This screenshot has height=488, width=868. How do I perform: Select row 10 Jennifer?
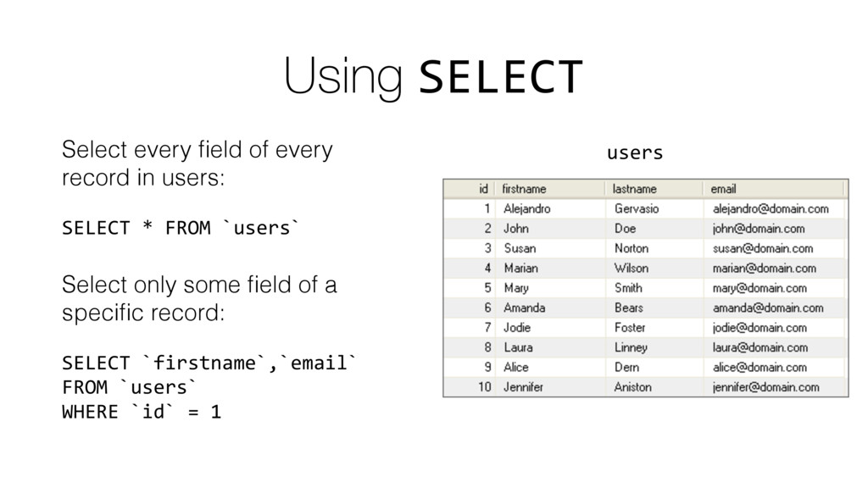pyautogui.click(x=645, y=387)
